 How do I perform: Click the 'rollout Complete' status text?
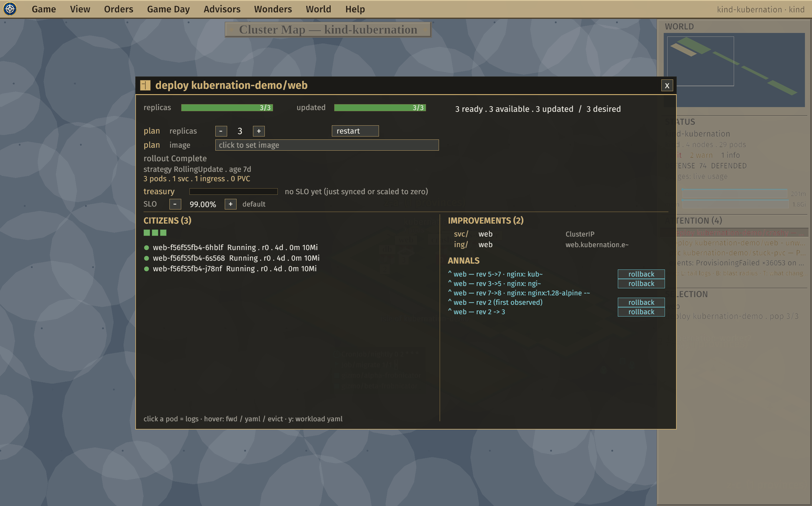pyautogui.click(x=175, y=159)
